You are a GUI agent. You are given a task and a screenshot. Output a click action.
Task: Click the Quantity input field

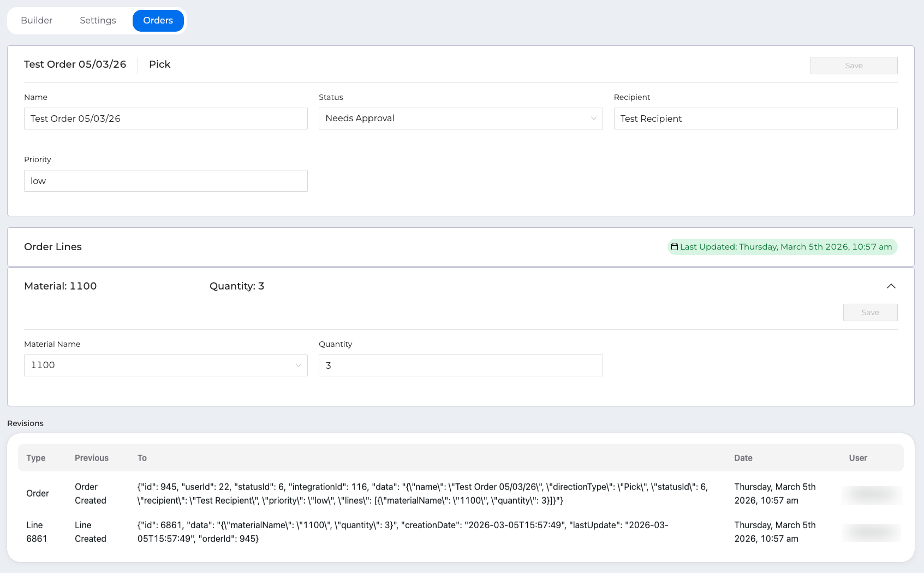pyautogui.click(x=460, y=365)
